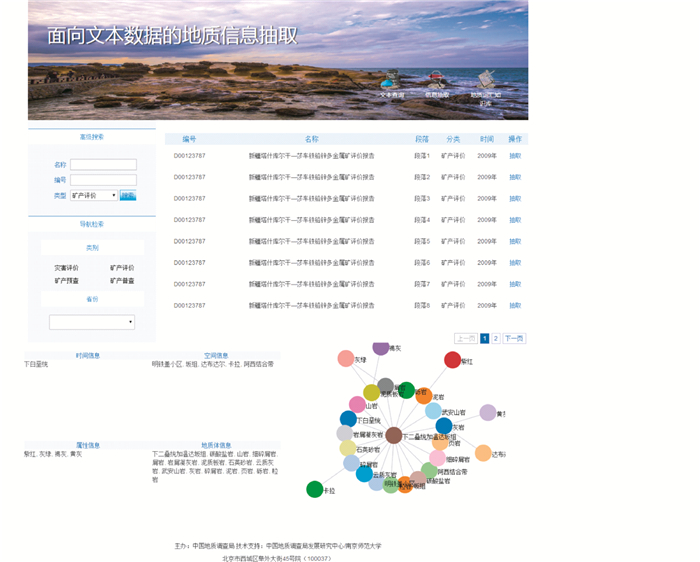The width and height of the screenshot is (700, 562).
Task: Select the brown central node 下二叠统加温达坂组
Action: tap(394, 435)
